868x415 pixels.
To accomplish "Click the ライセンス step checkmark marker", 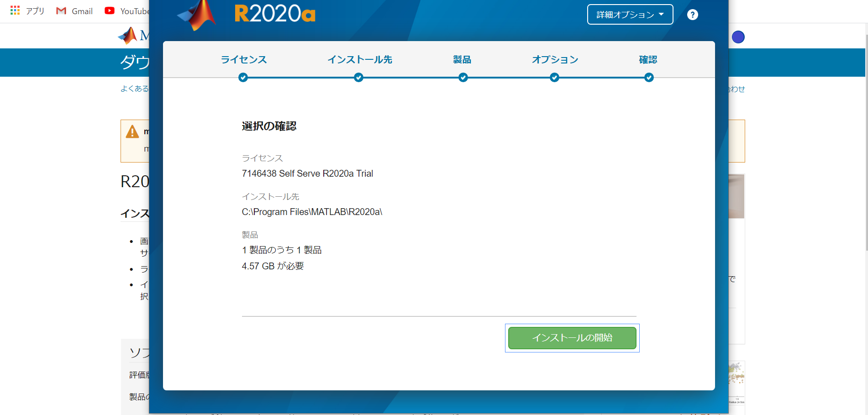I will [243, 78].
